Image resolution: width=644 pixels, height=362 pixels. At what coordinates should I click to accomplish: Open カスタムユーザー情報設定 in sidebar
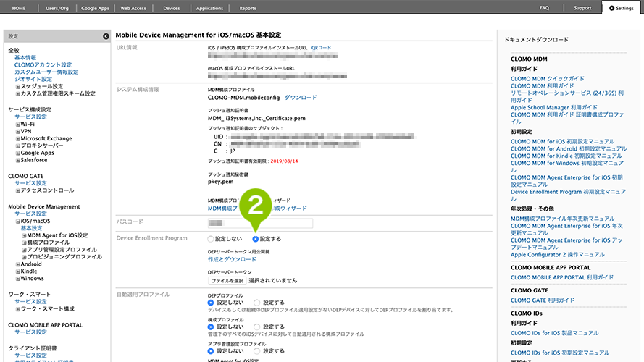[x=46, y=72]
